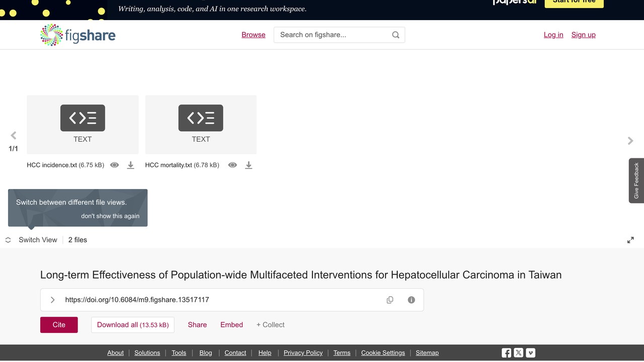
Task: Open figshare Vimeo channel
Action: (531, 353)
